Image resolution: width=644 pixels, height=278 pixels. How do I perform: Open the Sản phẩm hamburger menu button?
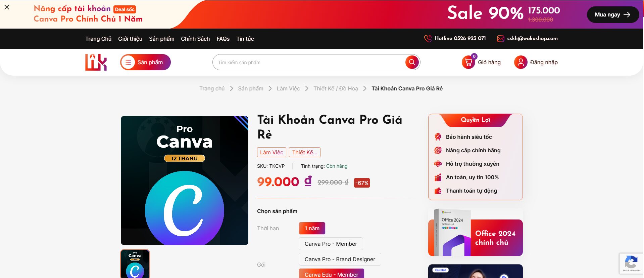coord(145,62)
